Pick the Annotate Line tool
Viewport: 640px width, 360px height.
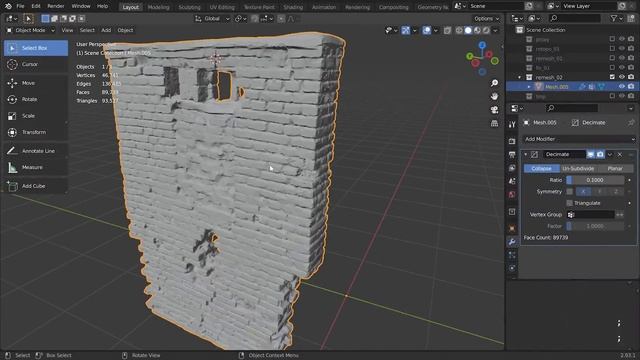(36, 151)
